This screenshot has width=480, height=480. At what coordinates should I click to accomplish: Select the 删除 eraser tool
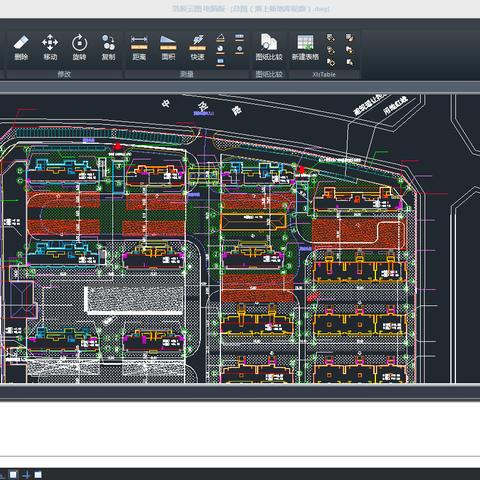tap(21, 48)
